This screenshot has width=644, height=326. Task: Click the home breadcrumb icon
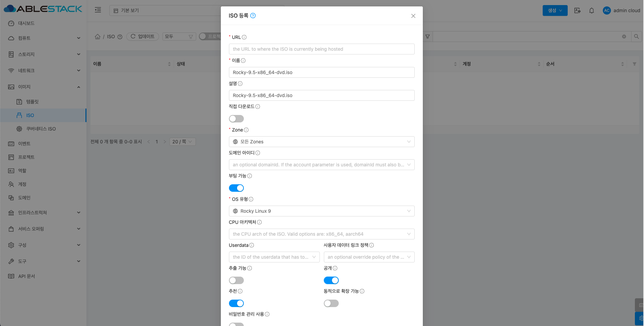click(98, 37)
